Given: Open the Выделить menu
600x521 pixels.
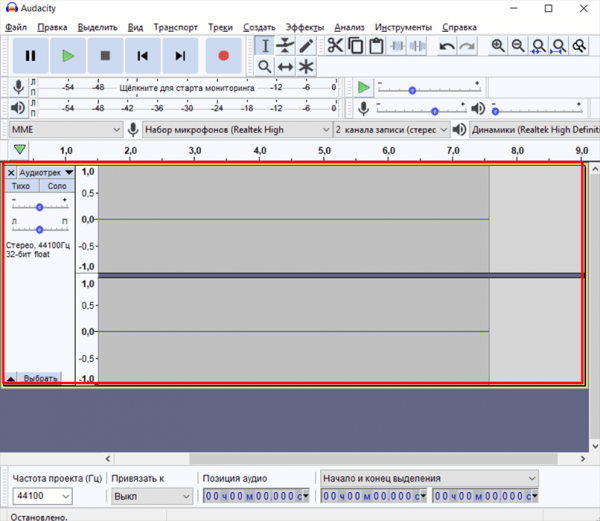Looking at the screenshot, I should pos(97,27).
